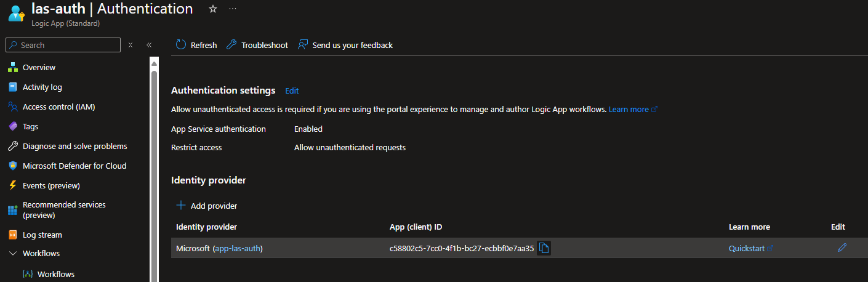The image size is (868, 282).
Task: Click the Learn more column header
Action: pyautogui.click(x=749, y=227)
